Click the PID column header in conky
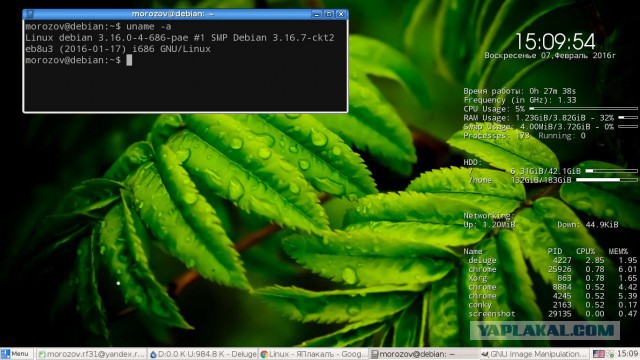The height and width of the screenshot is (360, 640). pyautogui.click(x=555, y=251)
